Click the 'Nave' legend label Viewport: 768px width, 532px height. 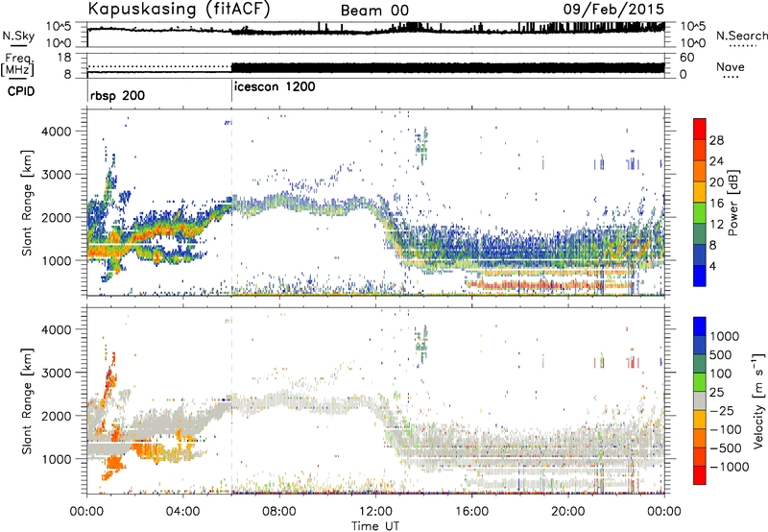(731, 66)
